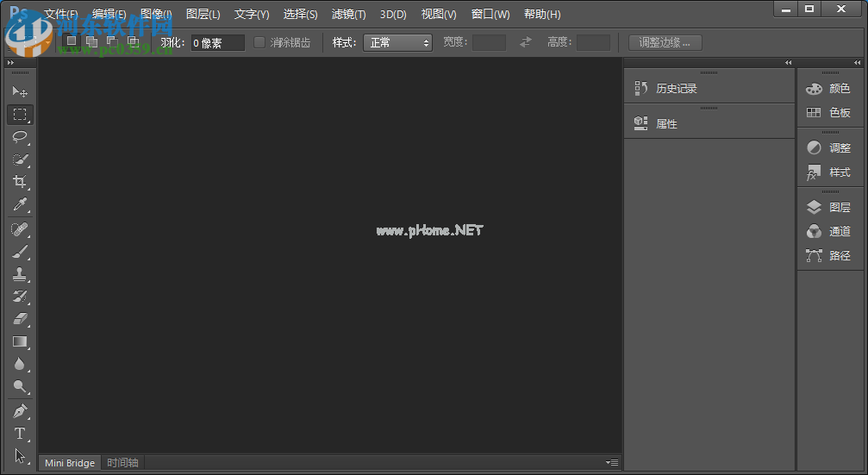The height and width of the screenshot is (475, 868).
Task: Select the Path Selection tool
Action: 20,456
